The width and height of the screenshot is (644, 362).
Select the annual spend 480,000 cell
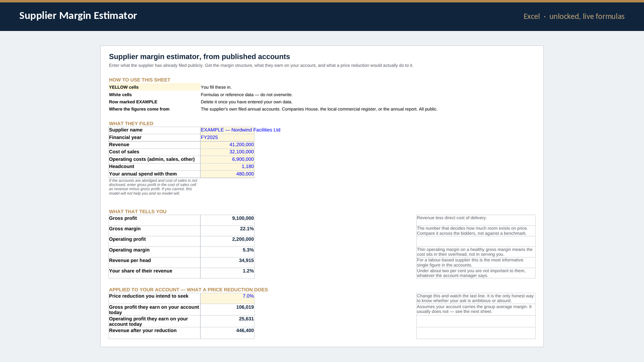coord(227,174)
